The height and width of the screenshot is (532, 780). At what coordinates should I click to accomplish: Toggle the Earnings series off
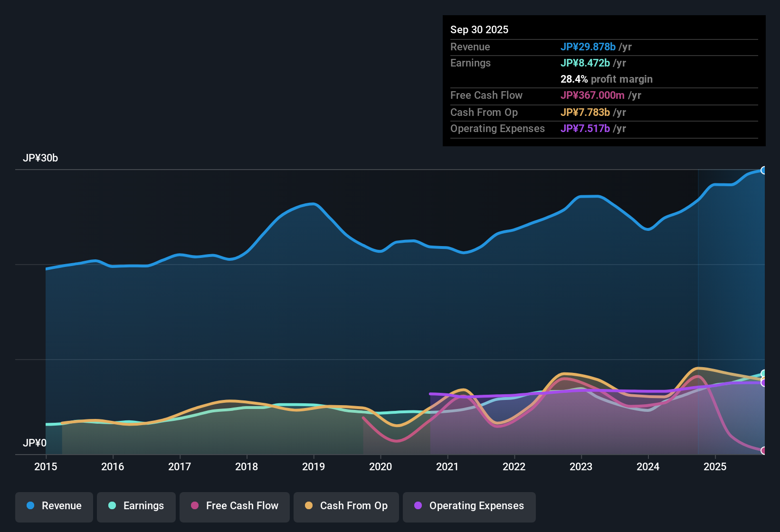coord(136,506)
